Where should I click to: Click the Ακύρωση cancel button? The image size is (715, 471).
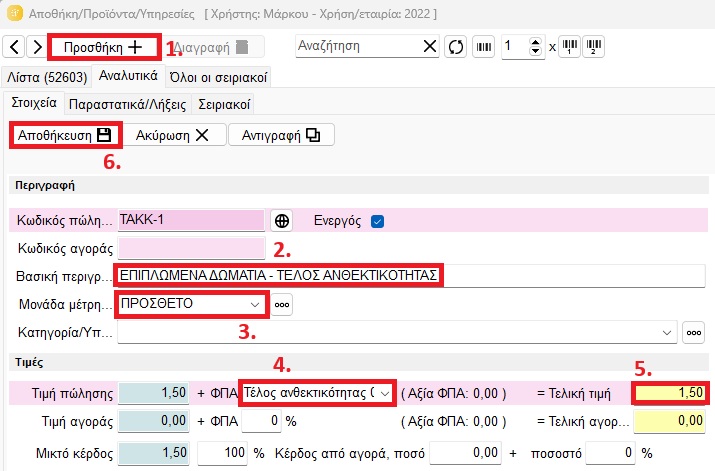[x=174, y=135]
